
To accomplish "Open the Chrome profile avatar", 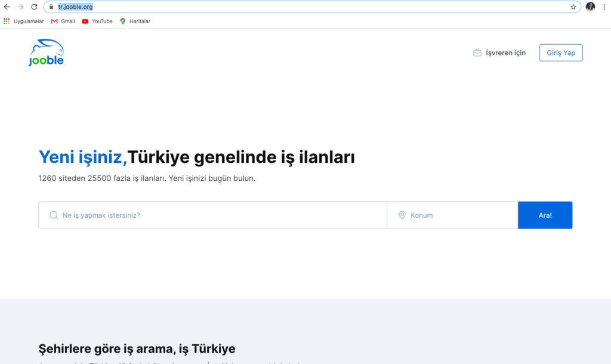I will 590,7.
